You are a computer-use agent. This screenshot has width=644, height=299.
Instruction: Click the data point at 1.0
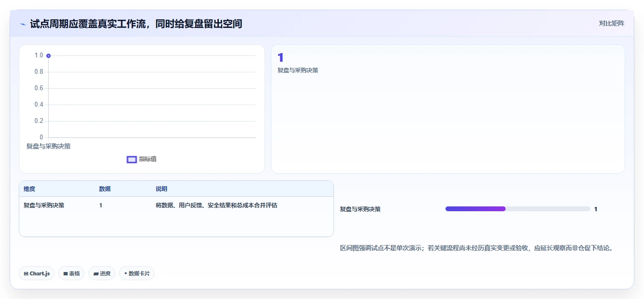(48, 55)
